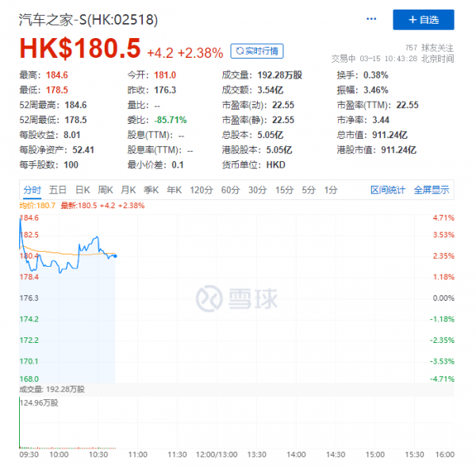Click the latest price dot on chart line
Viewport: 476px width, 466px height.
(116, 256)
